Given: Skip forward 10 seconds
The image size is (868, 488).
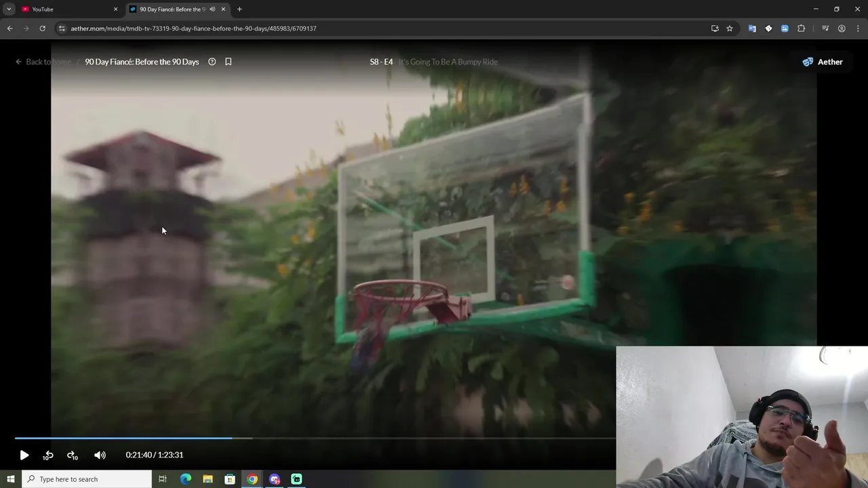Looking at the screenshot, I should pos(72,455).
